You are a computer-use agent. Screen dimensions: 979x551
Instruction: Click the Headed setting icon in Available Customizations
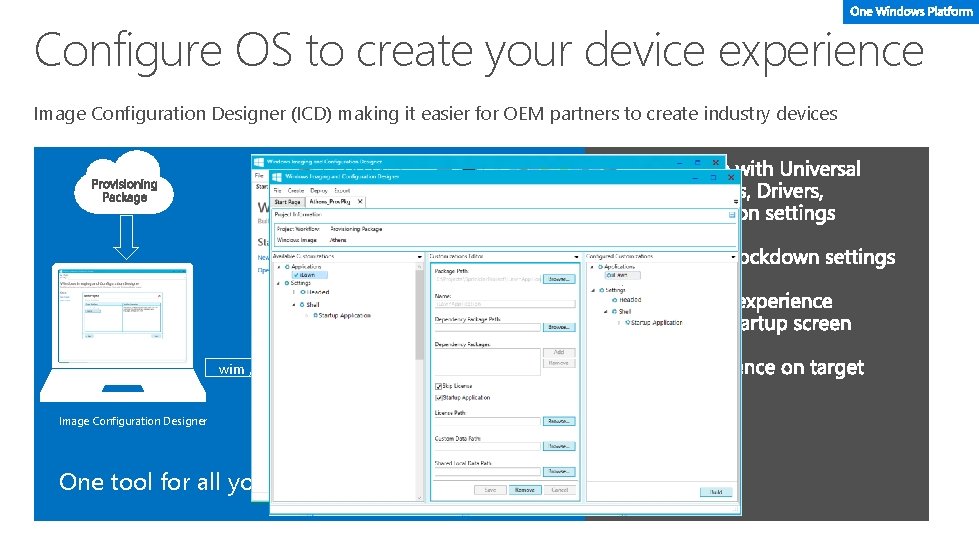coord(302,292)
